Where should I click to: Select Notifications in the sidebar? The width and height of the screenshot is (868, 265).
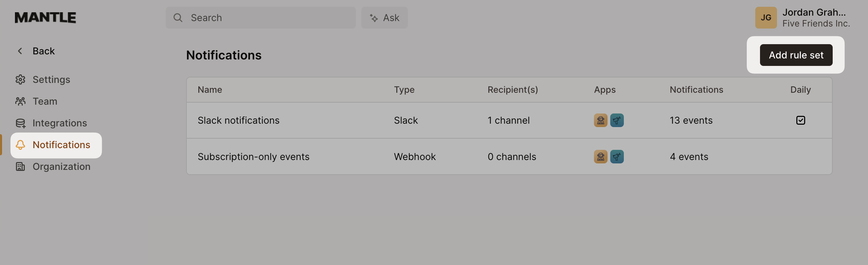[x=56, y=145]
